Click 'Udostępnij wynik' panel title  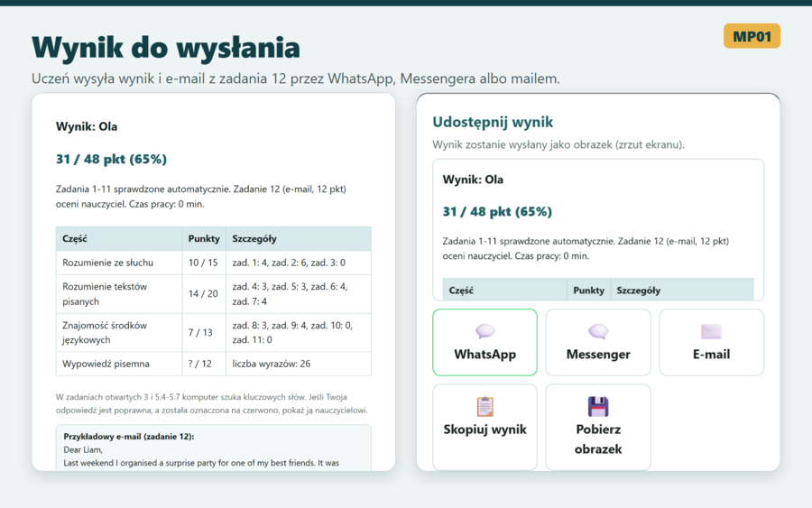click(x=493, y=122)
